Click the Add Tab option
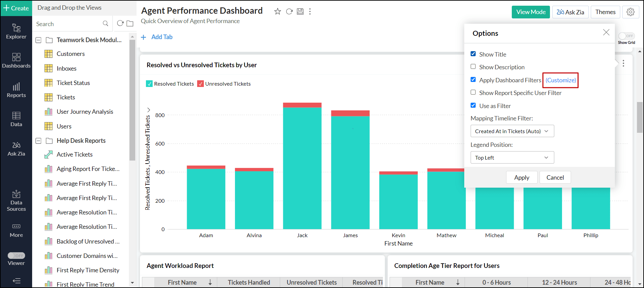Viewport: 644px width, 288px height. (157, 37)
